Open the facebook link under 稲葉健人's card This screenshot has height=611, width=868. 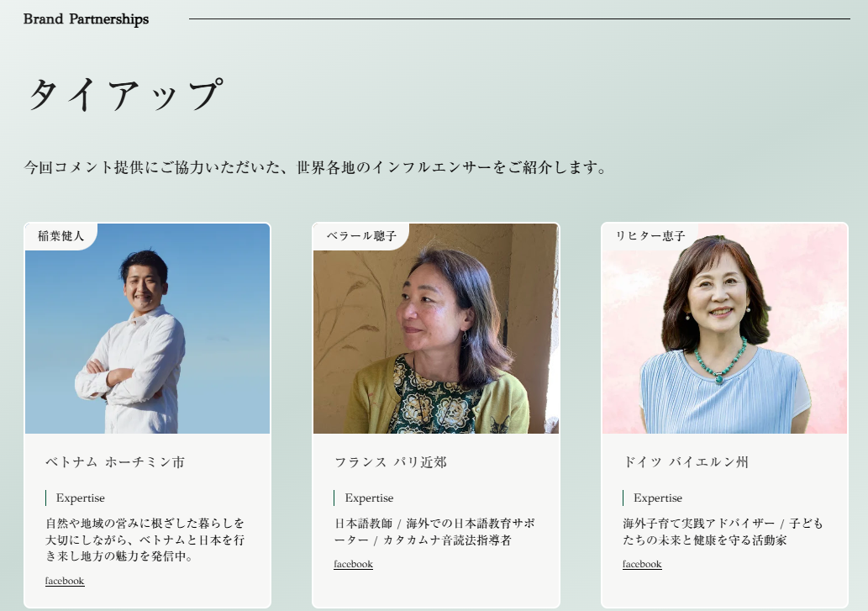(65, 581)
